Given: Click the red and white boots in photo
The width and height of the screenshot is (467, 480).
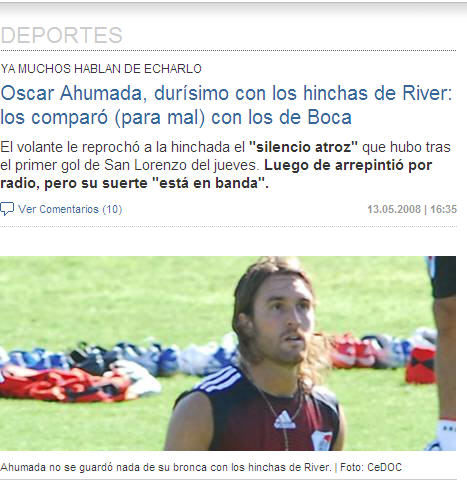Looking at the screenshot, I should 353,352.
